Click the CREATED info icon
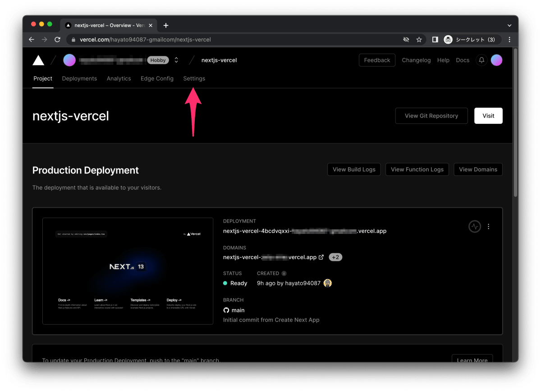Viewport: 541px width, 392px height. pyautogui.click(x=284, y=273)
